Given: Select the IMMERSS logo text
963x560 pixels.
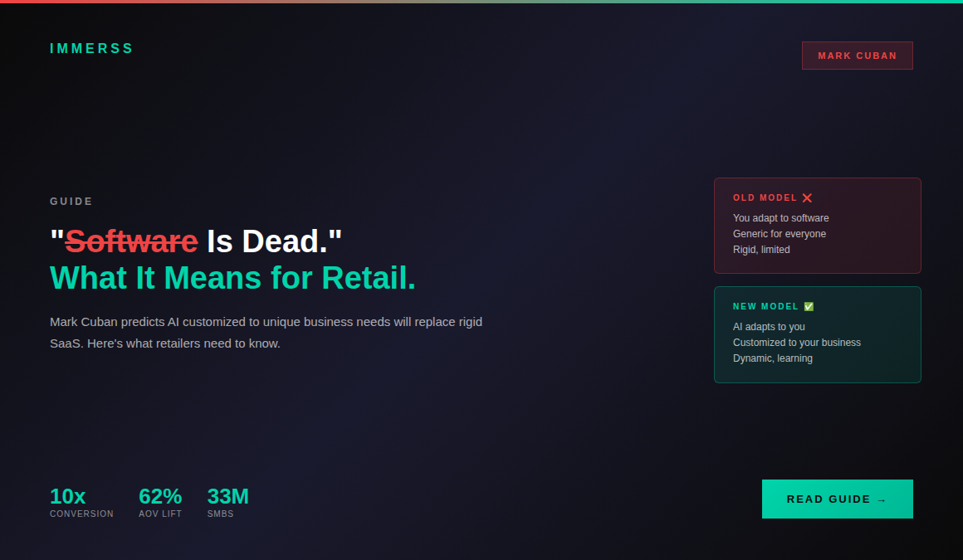Looking at the screenshot, I should [x=91, y=48].
